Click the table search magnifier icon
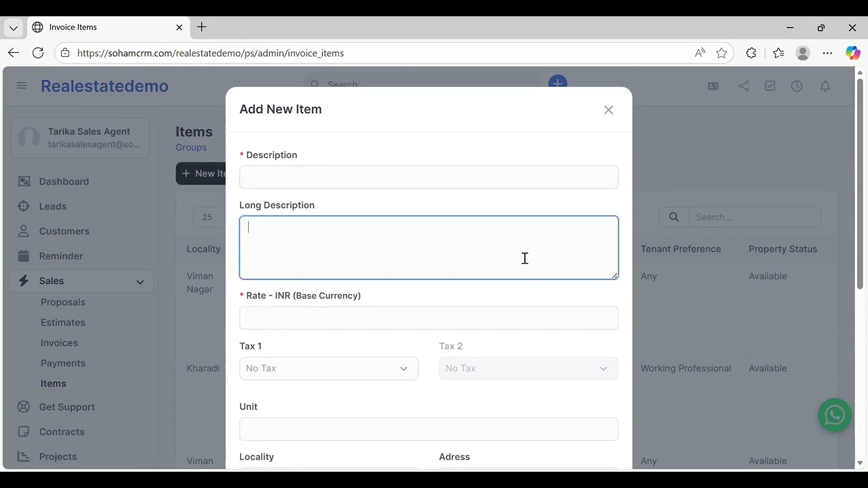 [673, 217]
